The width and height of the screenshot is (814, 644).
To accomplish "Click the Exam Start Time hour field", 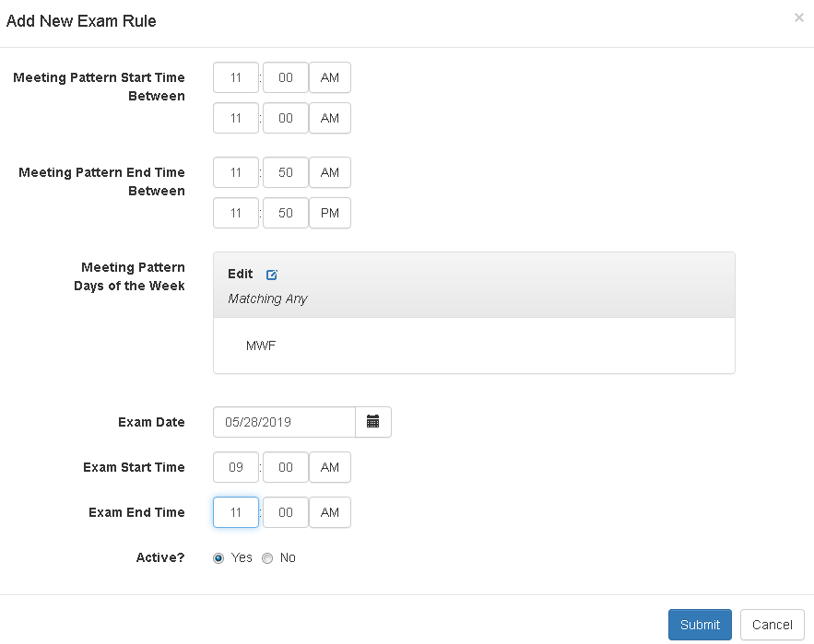I will [x=236, y=467].
